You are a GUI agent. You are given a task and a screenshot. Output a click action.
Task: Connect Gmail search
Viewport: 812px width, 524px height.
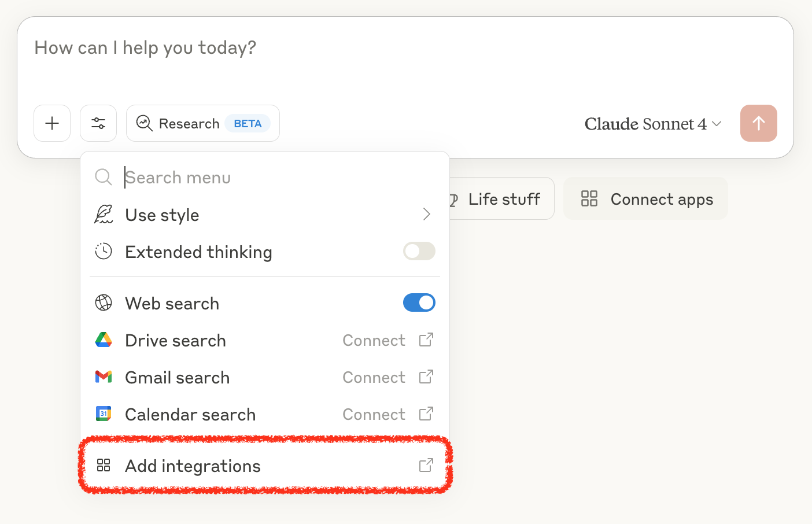374,377
